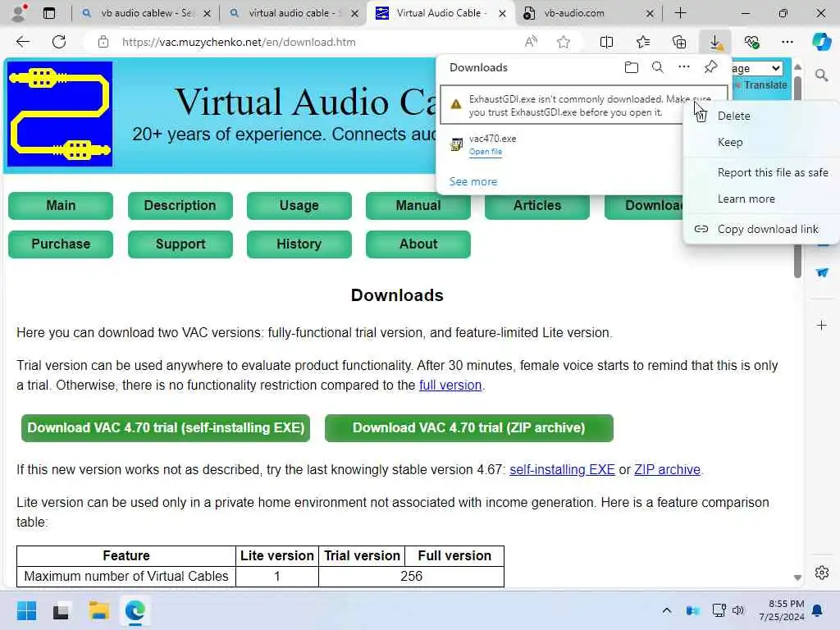Open the tab actions menu icon
Image resolution: width=840 pixels, height=630 pixels.
[x=48, y=13]
